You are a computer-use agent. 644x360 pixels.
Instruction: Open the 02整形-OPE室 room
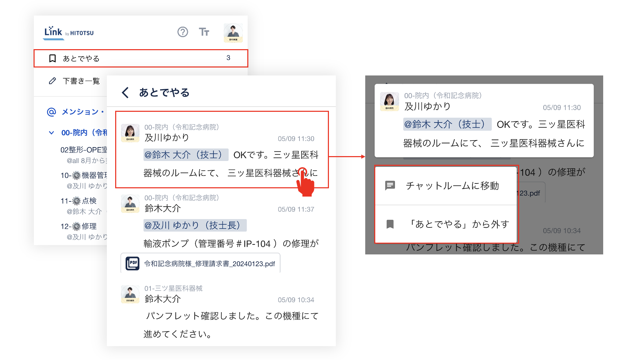tap(84, 150)
